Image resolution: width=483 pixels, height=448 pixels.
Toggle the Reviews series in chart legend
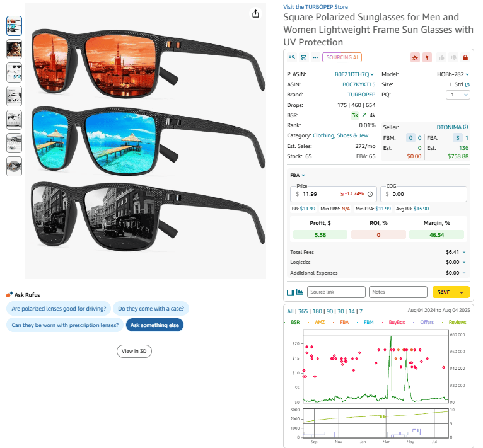pos(457,322)
